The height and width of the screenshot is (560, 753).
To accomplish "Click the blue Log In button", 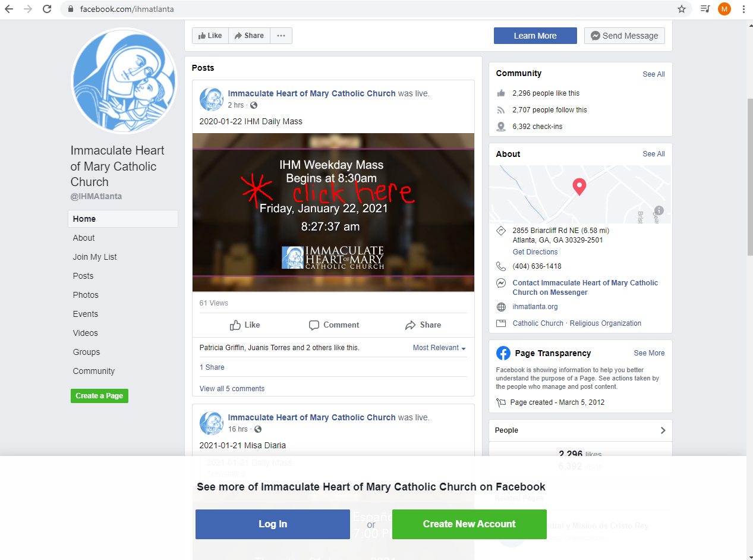I will (273, 524).
